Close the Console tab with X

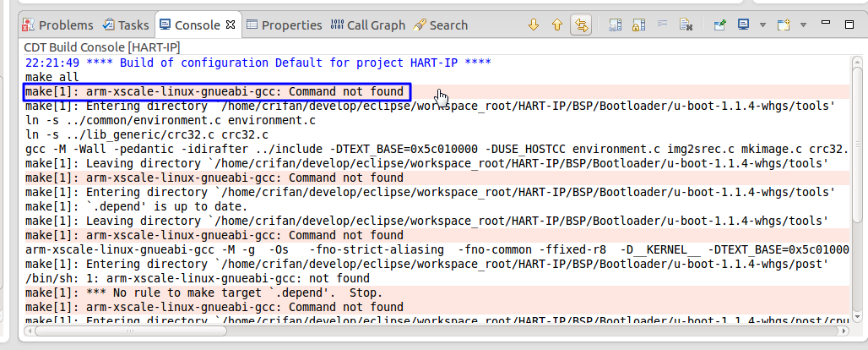click(x=231, y=25)
